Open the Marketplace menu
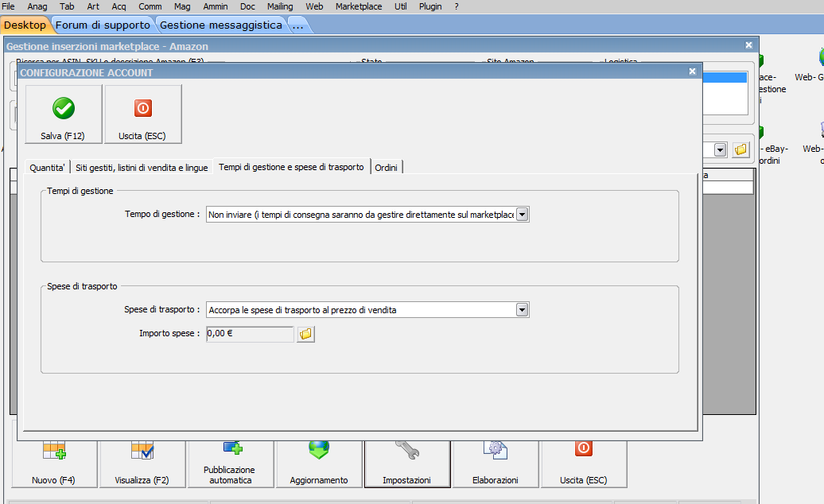Screen dimensions: 824x504 359,6
